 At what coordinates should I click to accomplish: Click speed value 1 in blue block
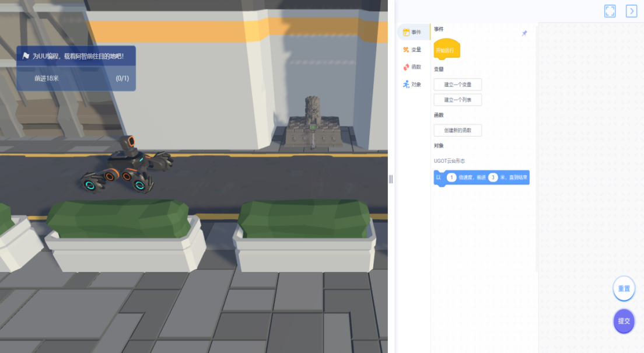[x=451, y=177]
